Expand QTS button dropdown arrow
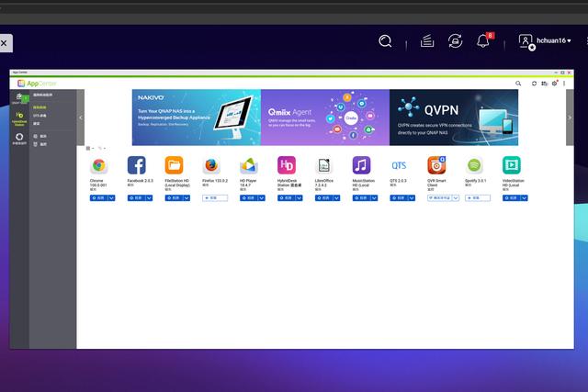 click(x=412, y=198)
